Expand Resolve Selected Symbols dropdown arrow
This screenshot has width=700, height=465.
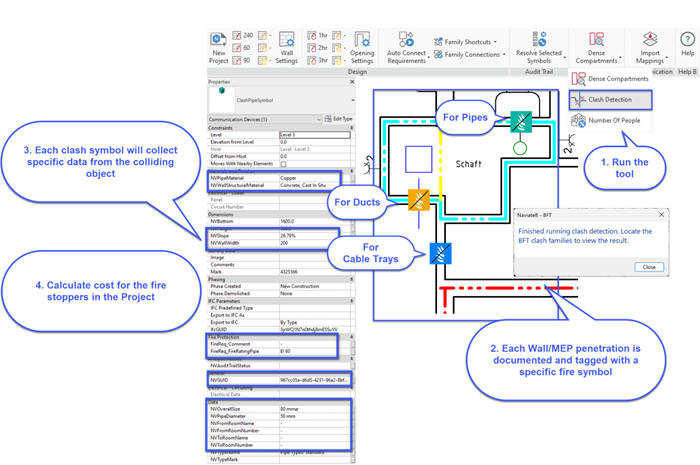(x=565, y=58)
